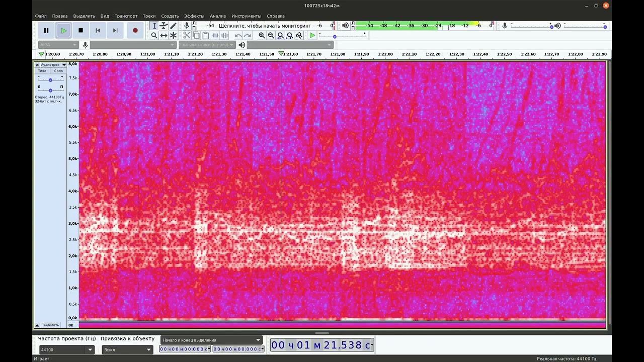Collapse the track with the arrow button
Viewport: 644px width, 362px height.
(37, 325)
